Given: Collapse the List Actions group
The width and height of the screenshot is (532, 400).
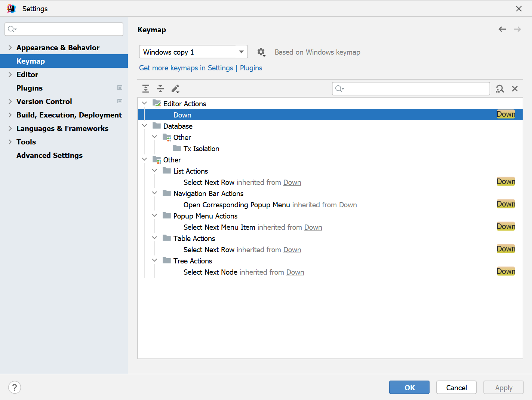Looking at the screenshot, I should pyautogui.click(x=154, y=171).
